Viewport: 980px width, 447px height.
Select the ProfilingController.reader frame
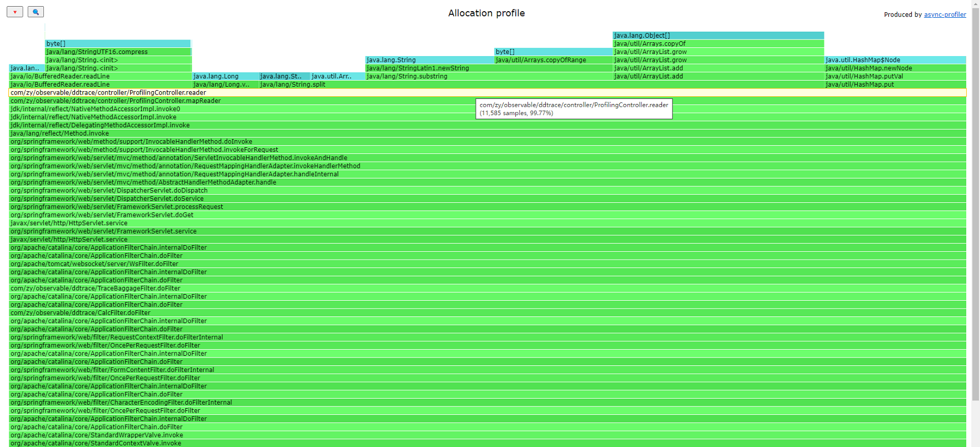[x=487, y=93]
